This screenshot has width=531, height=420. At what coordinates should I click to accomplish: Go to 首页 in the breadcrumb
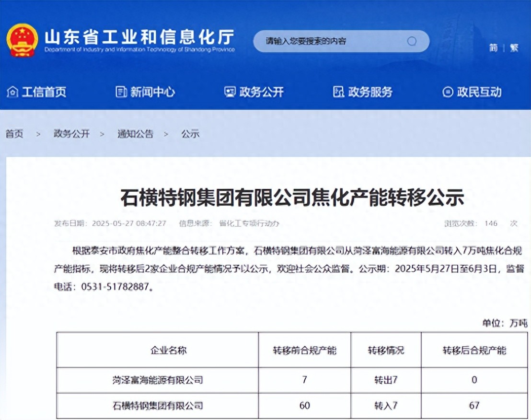coord(14,134)
